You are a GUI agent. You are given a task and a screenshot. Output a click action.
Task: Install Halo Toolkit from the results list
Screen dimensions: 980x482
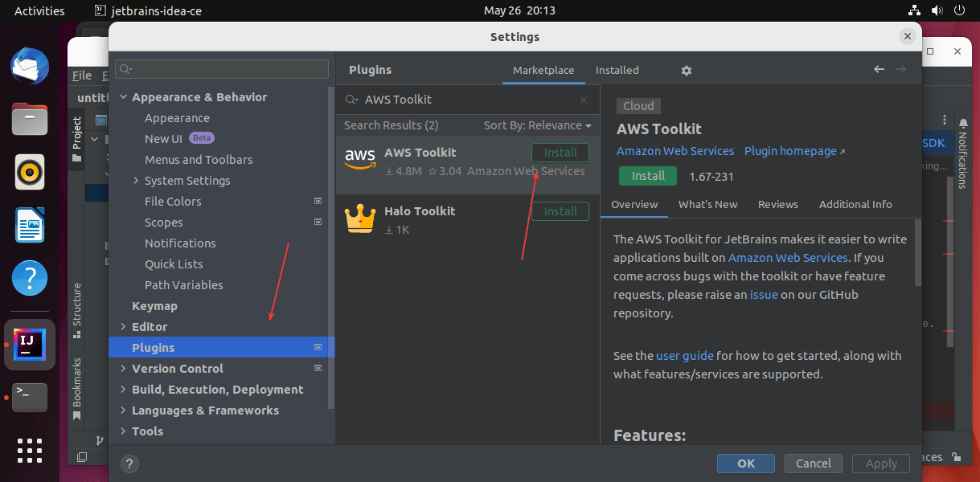pyautogui.click(x=560, y=211)
